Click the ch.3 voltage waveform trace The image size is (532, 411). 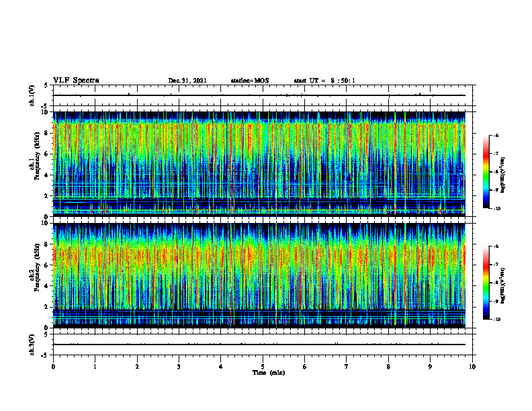pyautogui.click(x=259, y=345)
